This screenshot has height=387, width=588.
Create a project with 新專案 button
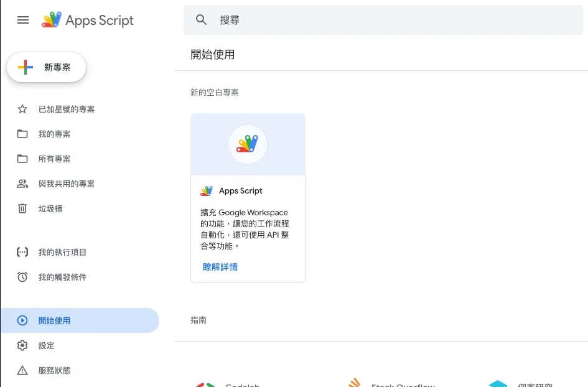[47, 67]
